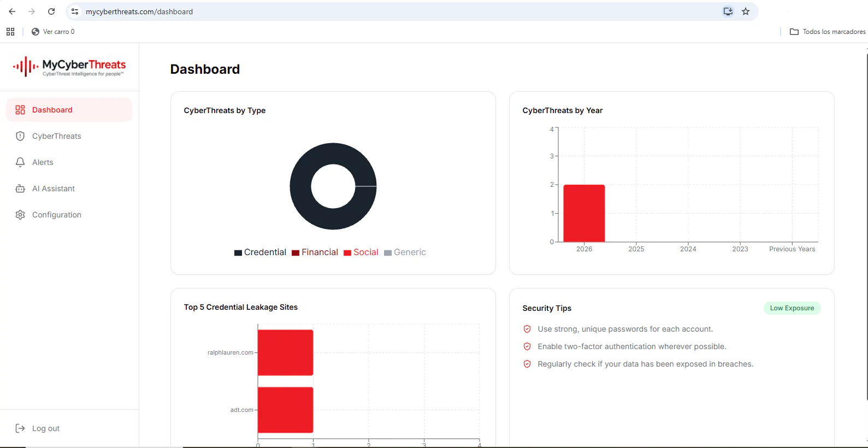
Task: Select the Generic legend entry
Action: 405,252
